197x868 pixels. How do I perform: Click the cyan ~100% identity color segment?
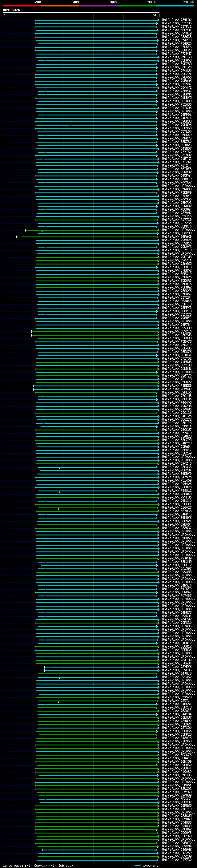coord(175,6)
